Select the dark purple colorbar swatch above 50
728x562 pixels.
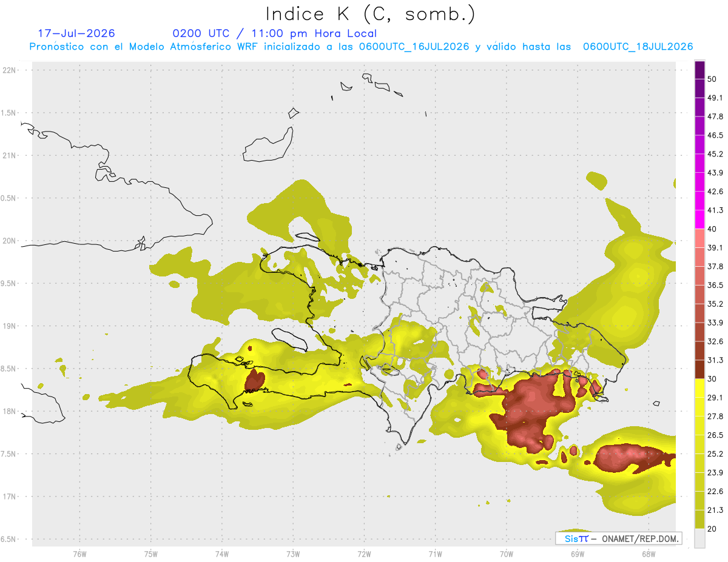point(699,70)
